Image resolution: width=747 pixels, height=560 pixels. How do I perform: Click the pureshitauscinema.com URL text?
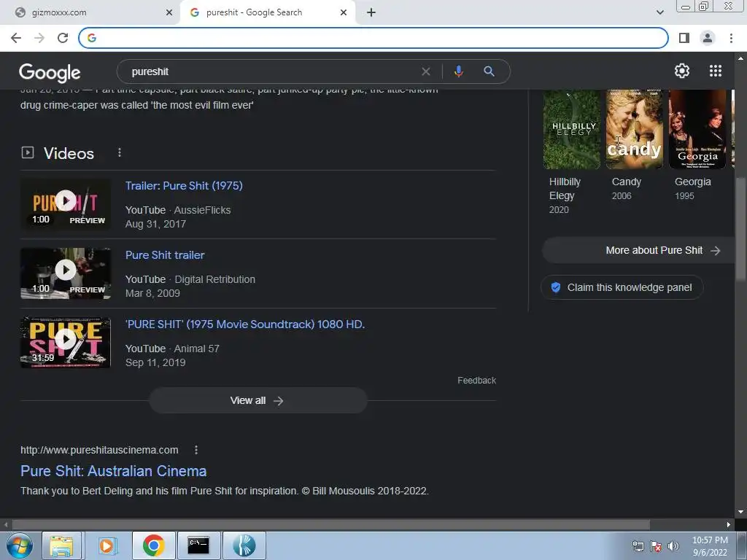click(99, 450)
